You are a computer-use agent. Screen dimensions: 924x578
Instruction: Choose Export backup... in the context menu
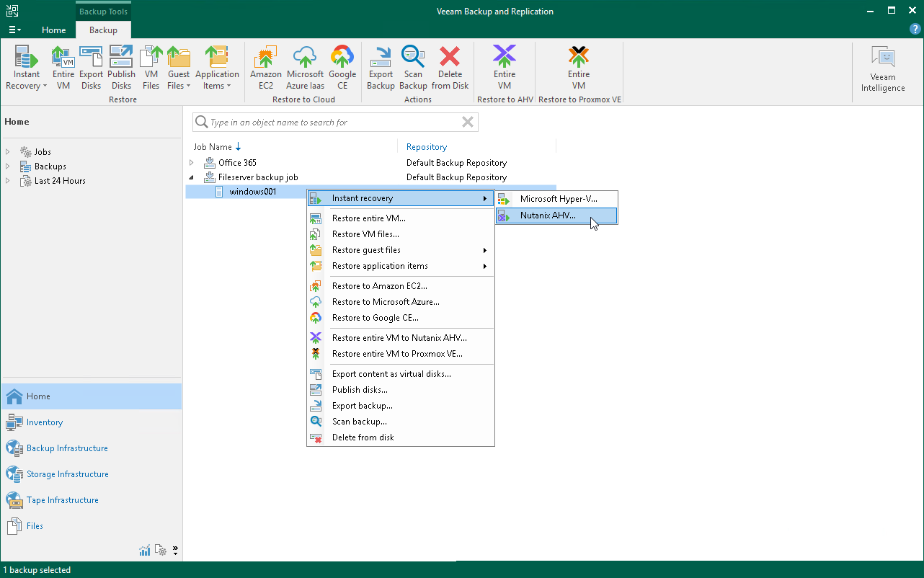point(401,406)
